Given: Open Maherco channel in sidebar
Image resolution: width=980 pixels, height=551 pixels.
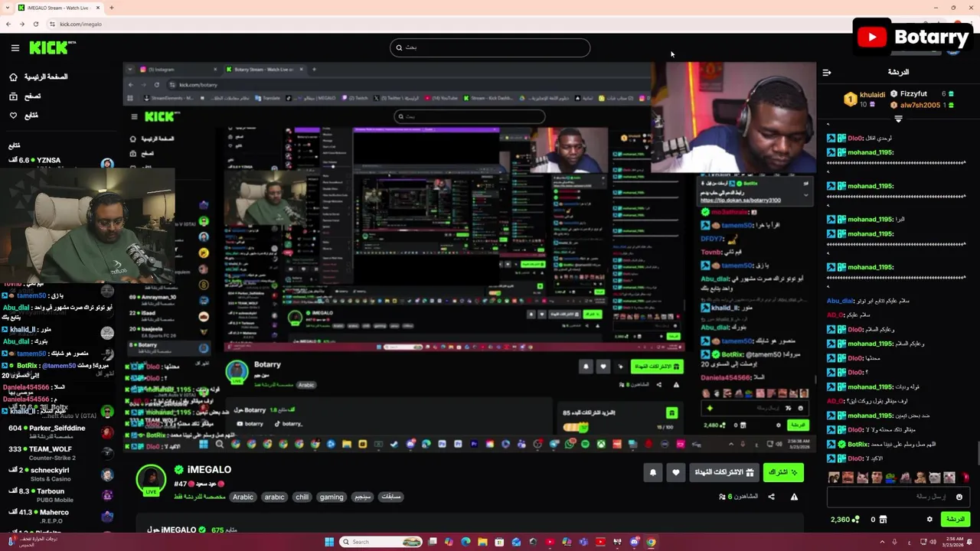Looking at the screenshot, I should pyautogui.click(x=60, y=515).
